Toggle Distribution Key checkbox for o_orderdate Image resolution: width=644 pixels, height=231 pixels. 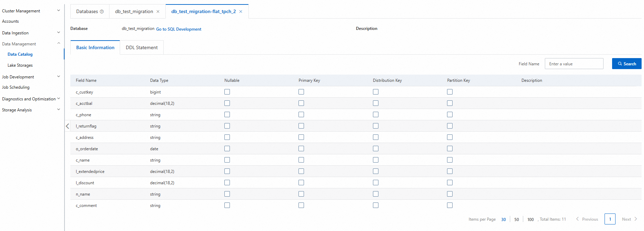(x=376, y=148)
